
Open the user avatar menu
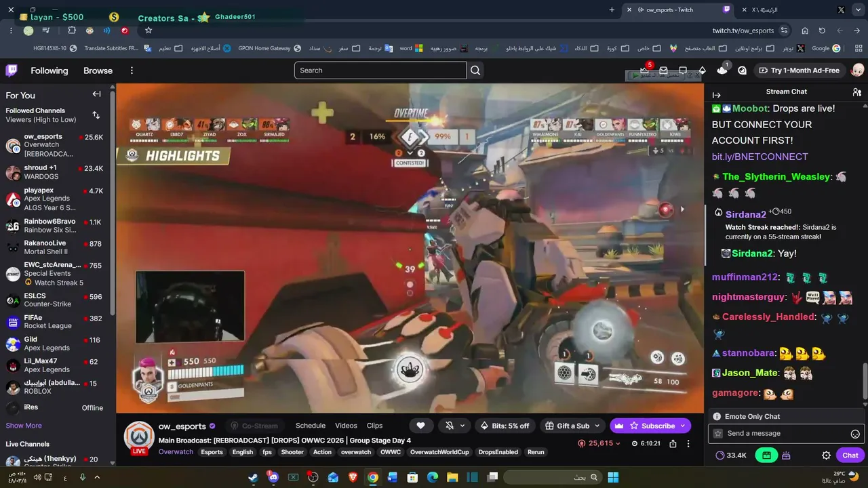click(857, 70)
